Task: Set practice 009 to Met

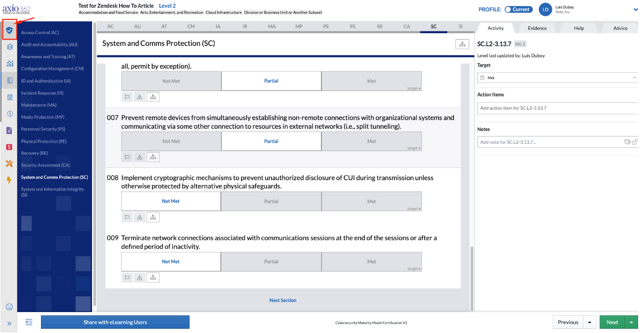Action: coord(372,262)
